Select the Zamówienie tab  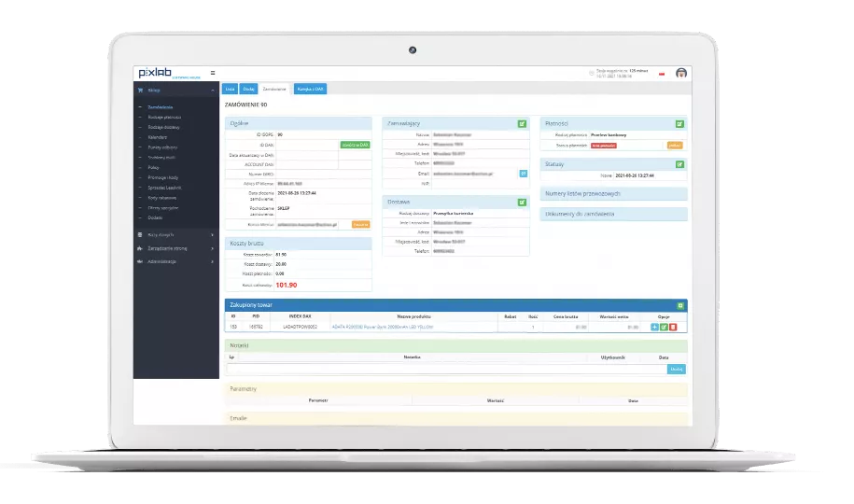[x=274, y=89]
